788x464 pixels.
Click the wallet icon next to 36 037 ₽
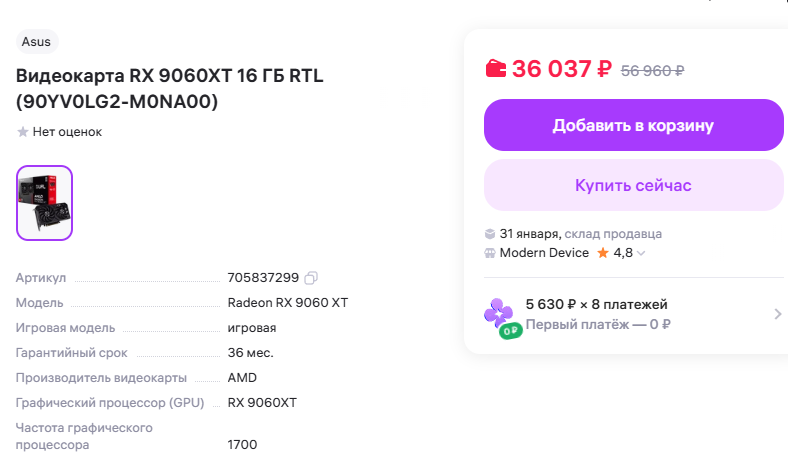coord(496,69)
